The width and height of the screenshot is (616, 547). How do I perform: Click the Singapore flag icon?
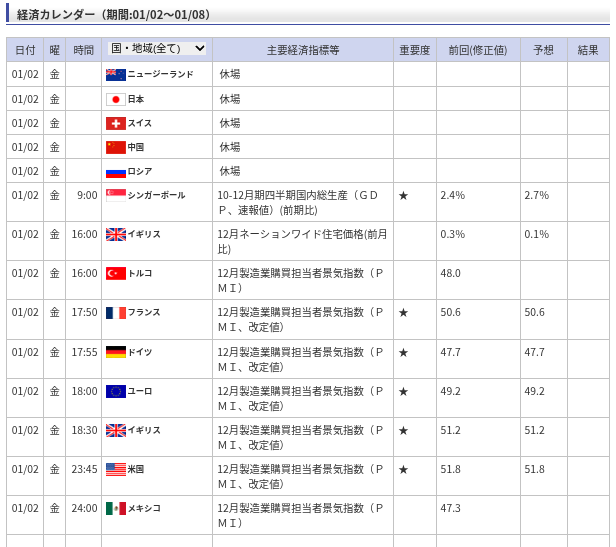pyautogui.click(x=116, y=195)
